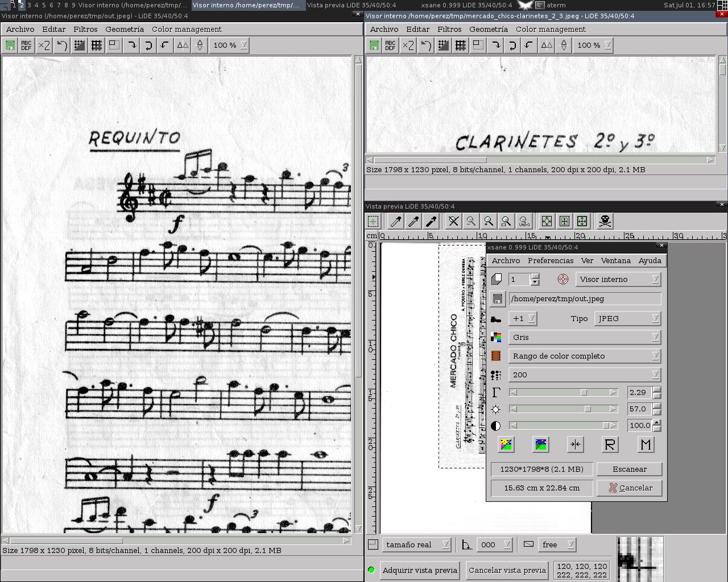
Task: Click the gamma slider handle
Action: pos(584,392)
